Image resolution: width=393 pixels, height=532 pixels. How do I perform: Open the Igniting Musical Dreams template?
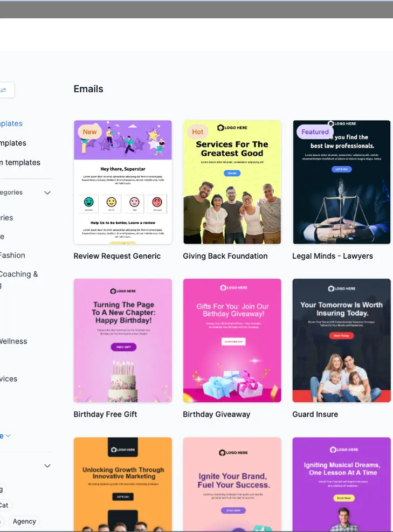[x=341, y=484]
